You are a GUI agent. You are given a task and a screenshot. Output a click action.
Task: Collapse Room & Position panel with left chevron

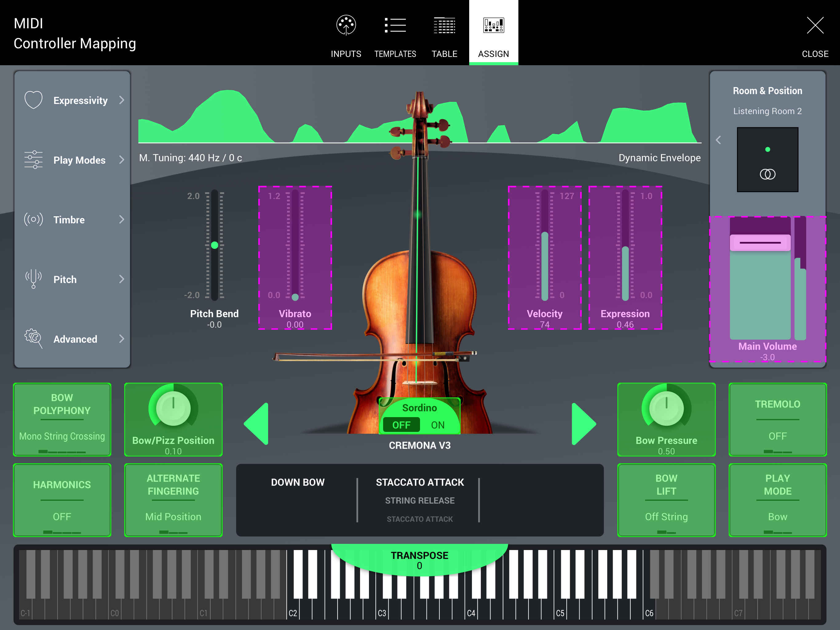pos(719,140)
